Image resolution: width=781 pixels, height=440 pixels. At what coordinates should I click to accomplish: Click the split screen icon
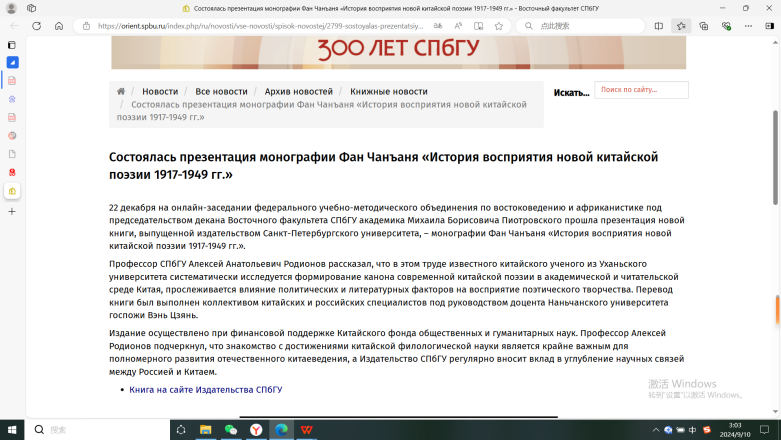coord(658,26)
